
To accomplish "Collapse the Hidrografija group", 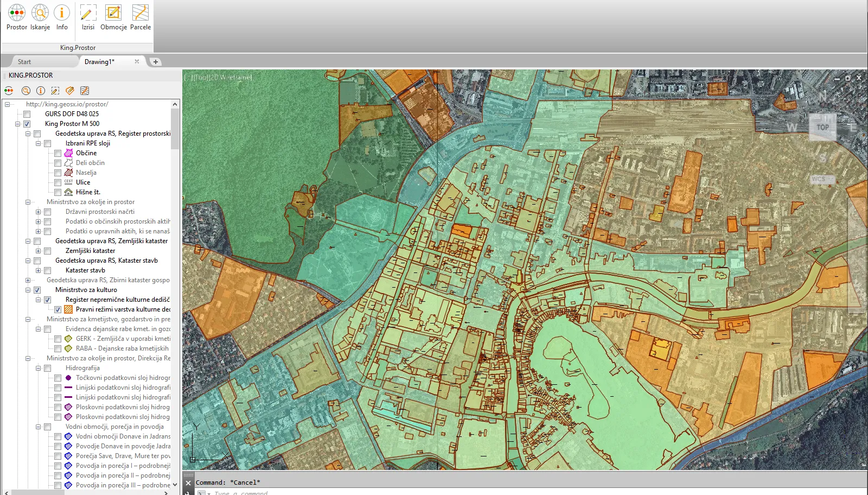I will pos(38,368).
